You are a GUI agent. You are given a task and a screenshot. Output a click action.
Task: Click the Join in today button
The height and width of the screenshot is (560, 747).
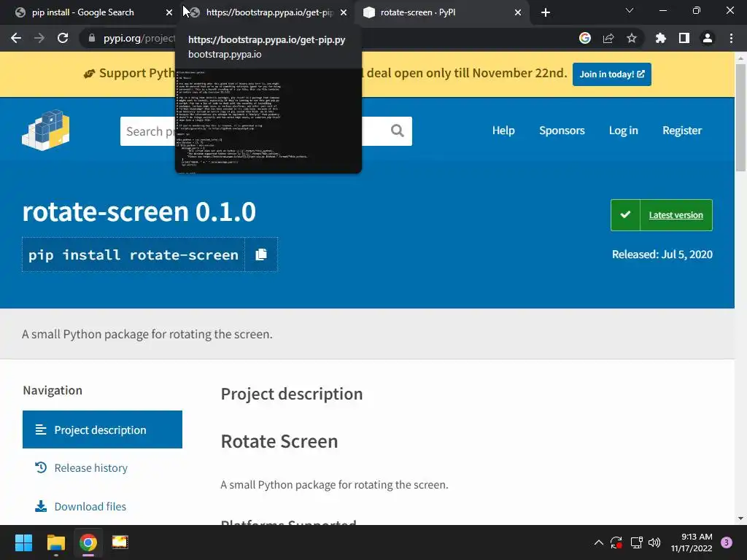[612, 74]
